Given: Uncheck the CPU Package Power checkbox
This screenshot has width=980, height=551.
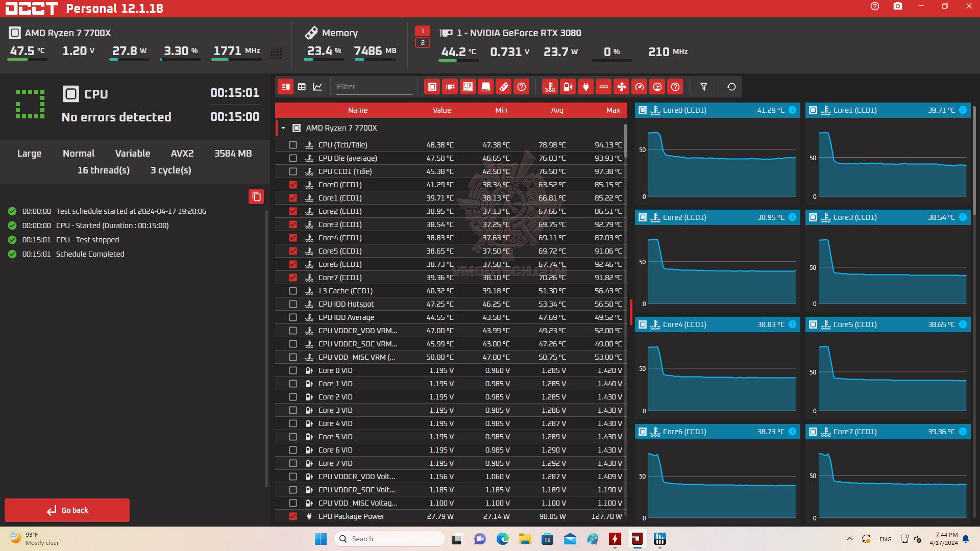Looking at the screenshot, I should pos(293,516).
